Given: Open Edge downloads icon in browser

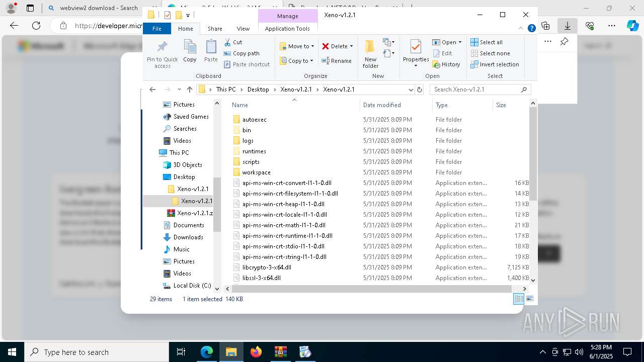Looking at the screenshot, I should coord(568,26).
